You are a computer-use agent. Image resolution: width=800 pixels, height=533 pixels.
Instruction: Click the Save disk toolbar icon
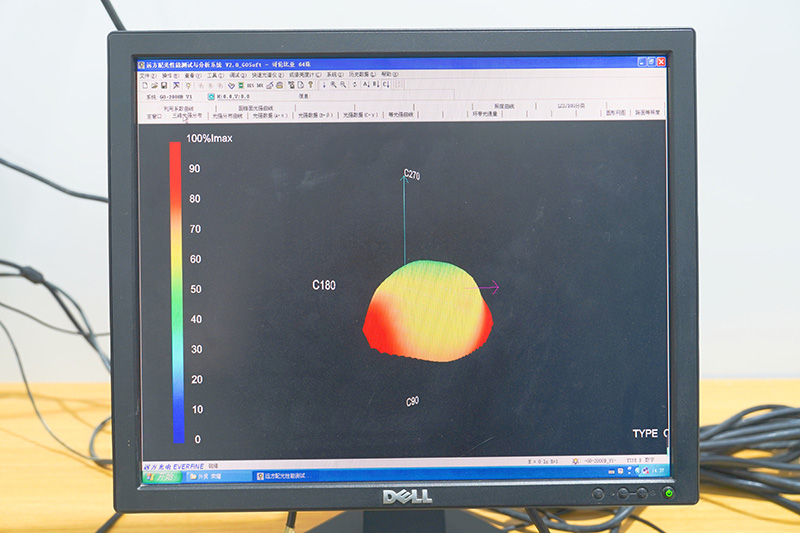coord(163,85)
